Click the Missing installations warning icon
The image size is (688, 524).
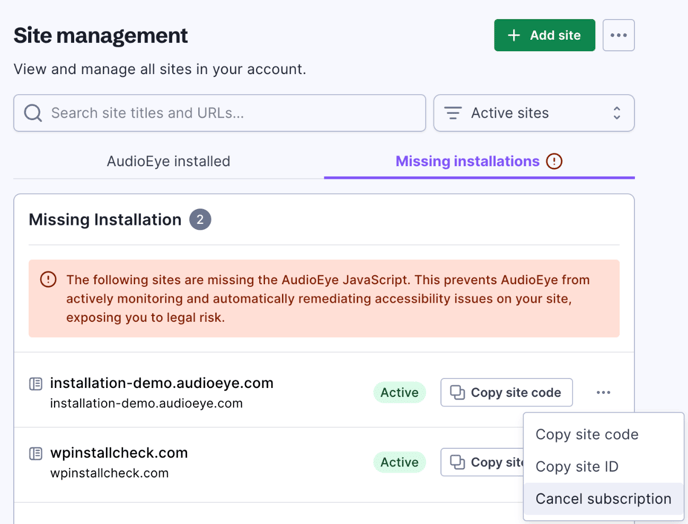(554, 161)
